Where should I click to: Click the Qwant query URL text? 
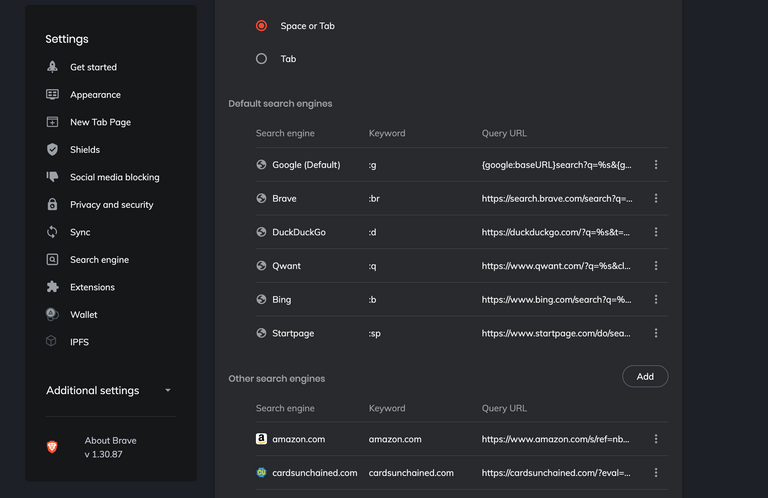tap(556, 266)
